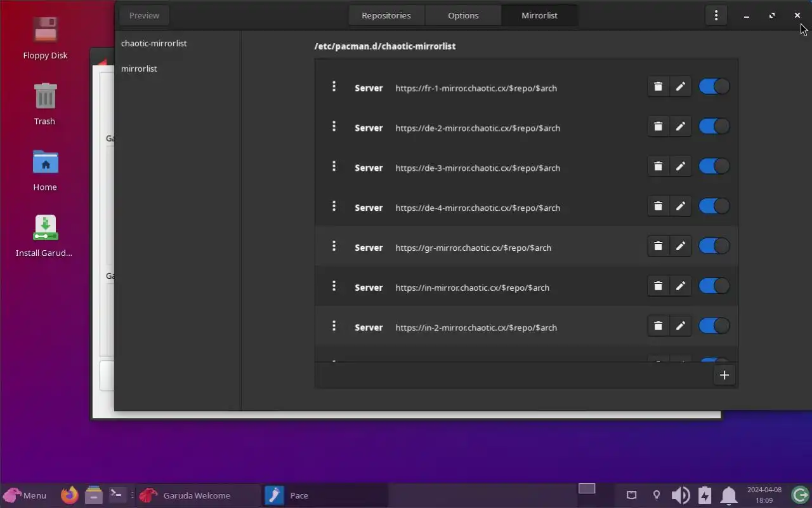Click the Preview button
The image size is (812, 508).
[x=144, y=15]
